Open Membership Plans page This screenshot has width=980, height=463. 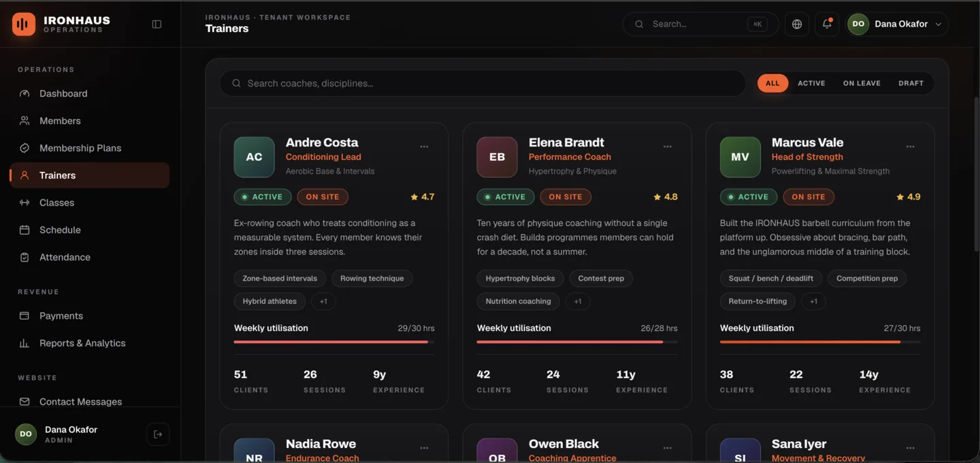90,148
